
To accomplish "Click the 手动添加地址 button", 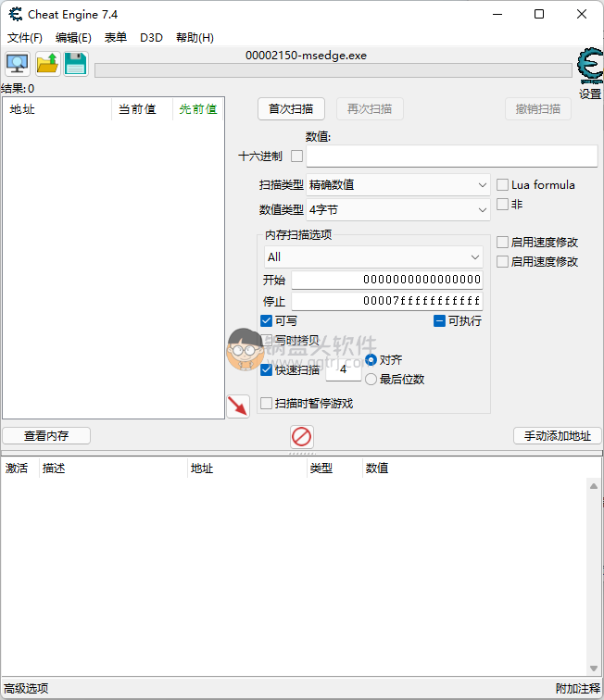I will 557,436.
